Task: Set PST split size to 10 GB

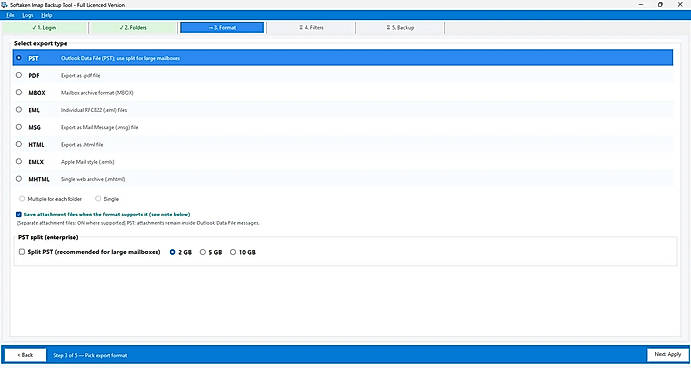Action: (233, 252)
